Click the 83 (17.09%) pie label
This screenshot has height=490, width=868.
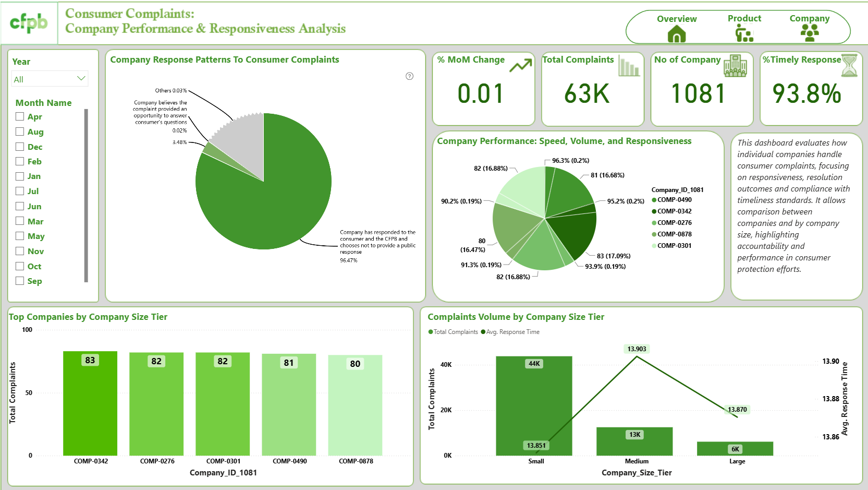614,256
